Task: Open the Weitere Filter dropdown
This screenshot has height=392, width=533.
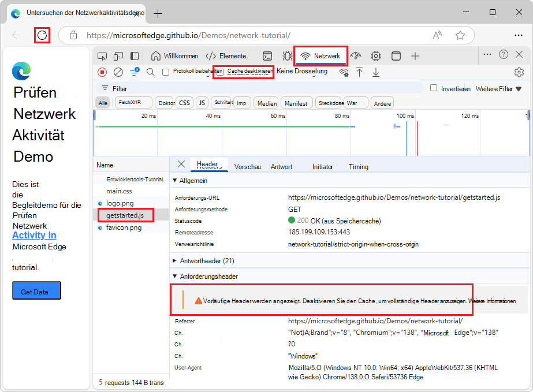Action: tap(498, 89)
